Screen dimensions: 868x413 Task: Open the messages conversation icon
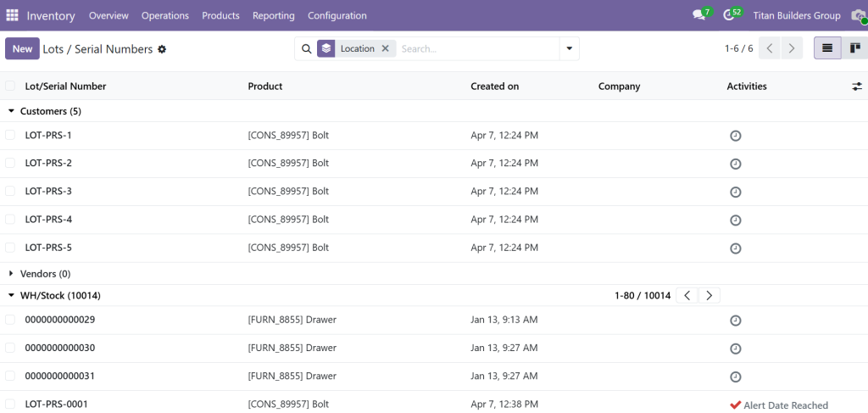[699, 15]
